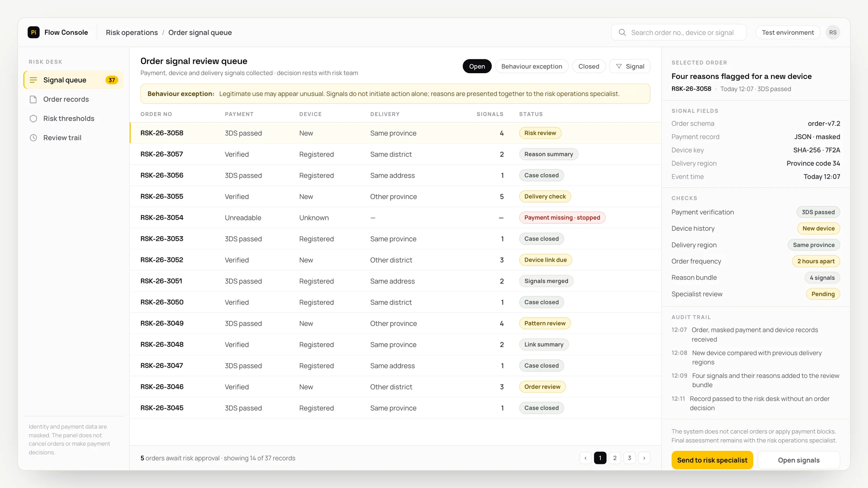Click Payment missing · stopped status pill

click(x=562, y=218)
